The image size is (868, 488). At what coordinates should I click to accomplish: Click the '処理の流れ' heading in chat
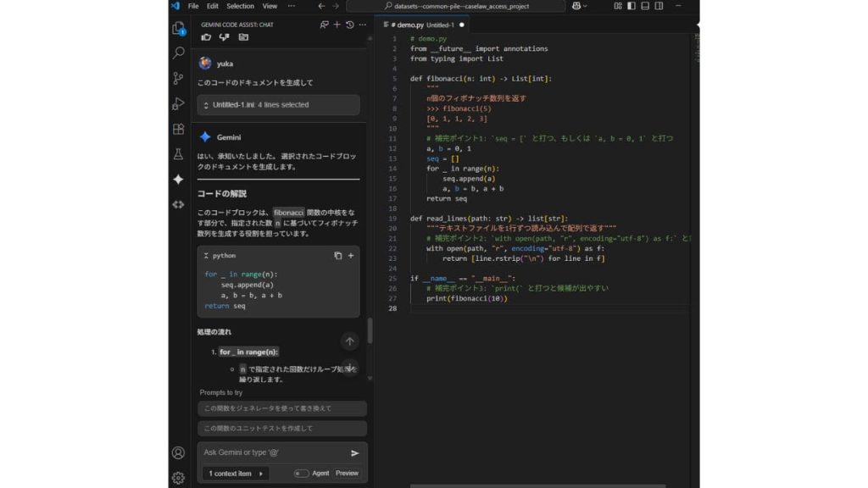[214, 332]
